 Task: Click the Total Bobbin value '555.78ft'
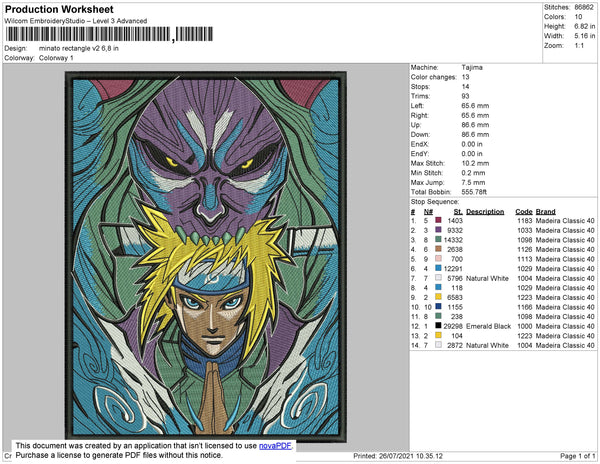tap(474, 192)
